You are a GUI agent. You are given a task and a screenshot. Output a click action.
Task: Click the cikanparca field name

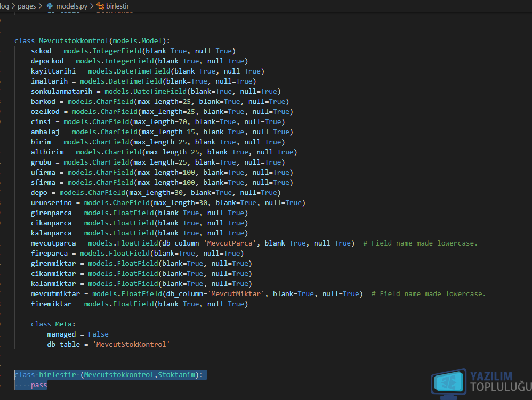tap(51, 223)
